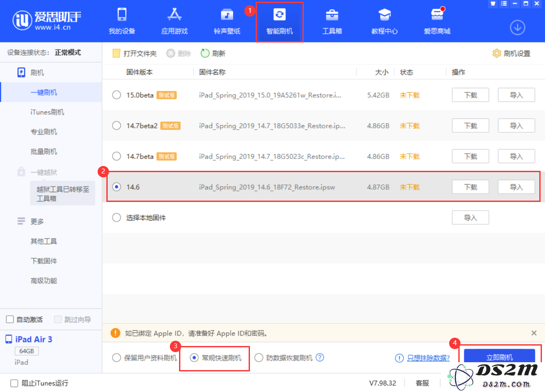
Task: Click the 刷机 device icon in sidebar
Action: click(x=21, y=72)
